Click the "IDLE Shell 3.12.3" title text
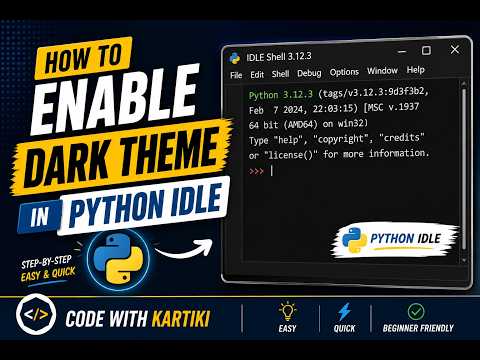This screenshot has width=480, height=360. pos(279,57)
